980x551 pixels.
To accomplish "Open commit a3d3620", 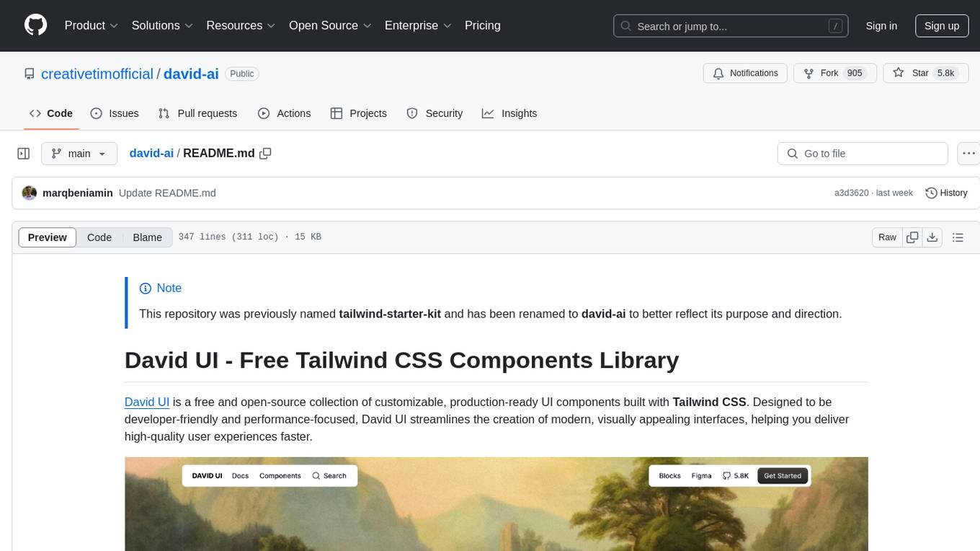I will [851, 193].
